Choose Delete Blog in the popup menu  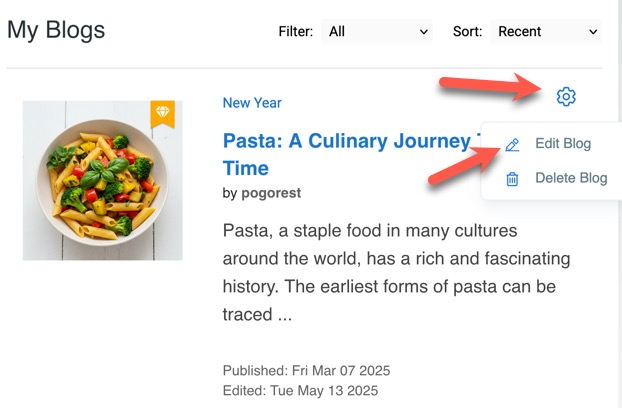click(x=571, y=179)
